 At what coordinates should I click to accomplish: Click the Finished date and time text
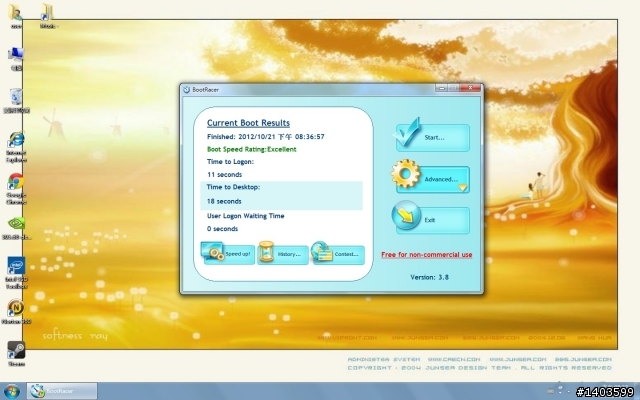[265, 137]
